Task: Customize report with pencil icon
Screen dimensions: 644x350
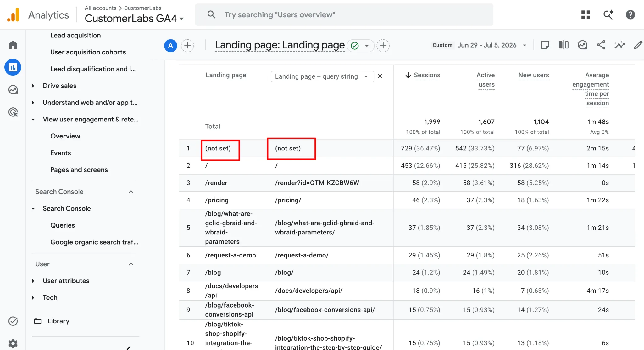Action: [x=638, y=45]
